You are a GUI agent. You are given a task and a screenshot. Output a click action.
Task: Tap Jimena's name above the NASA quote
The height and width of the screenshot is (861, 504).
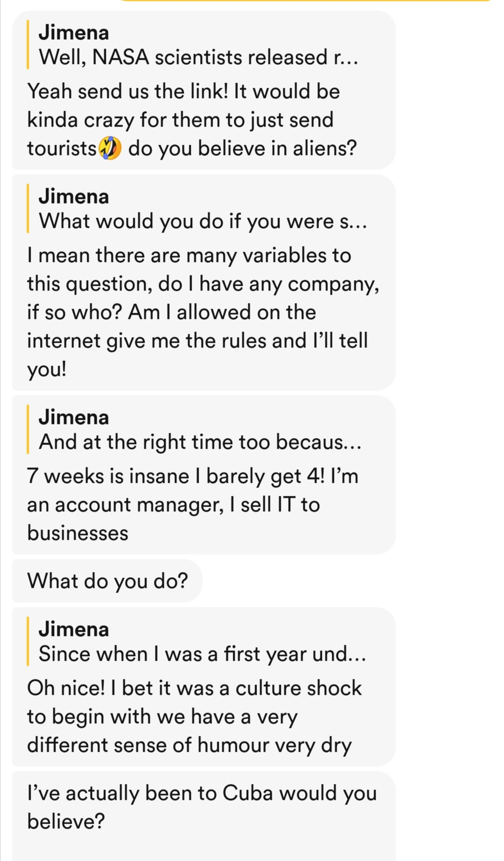[74, 33]
